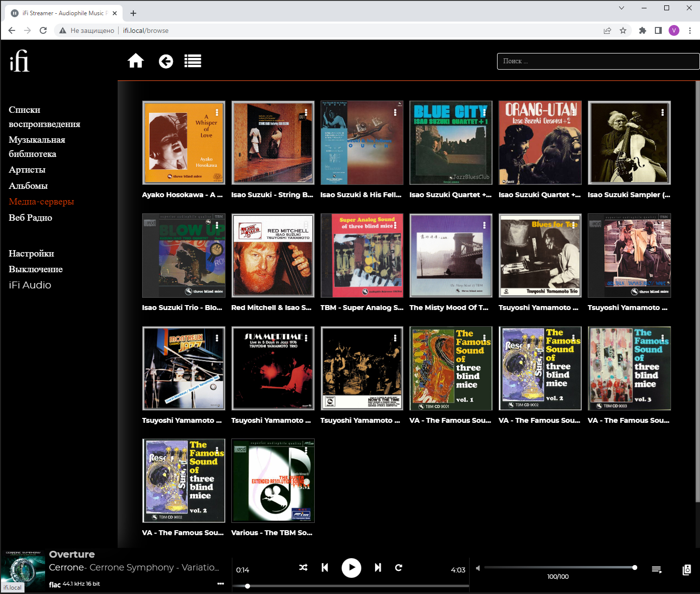Viewport: 700px width, 594px height.
Task: Skip to the next track
Action: pyautogui.click(x=378, y=568)
